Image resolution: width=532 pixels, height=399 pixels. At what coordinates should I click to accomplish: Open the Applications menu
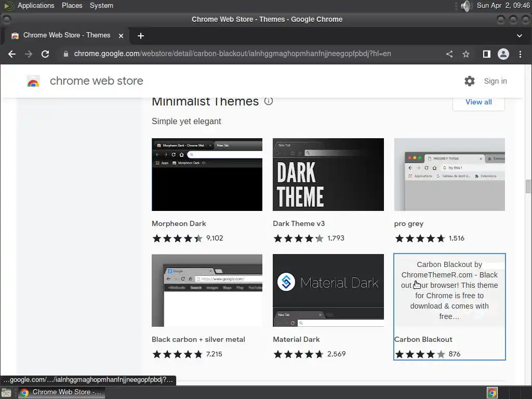(x=36, y=5)
